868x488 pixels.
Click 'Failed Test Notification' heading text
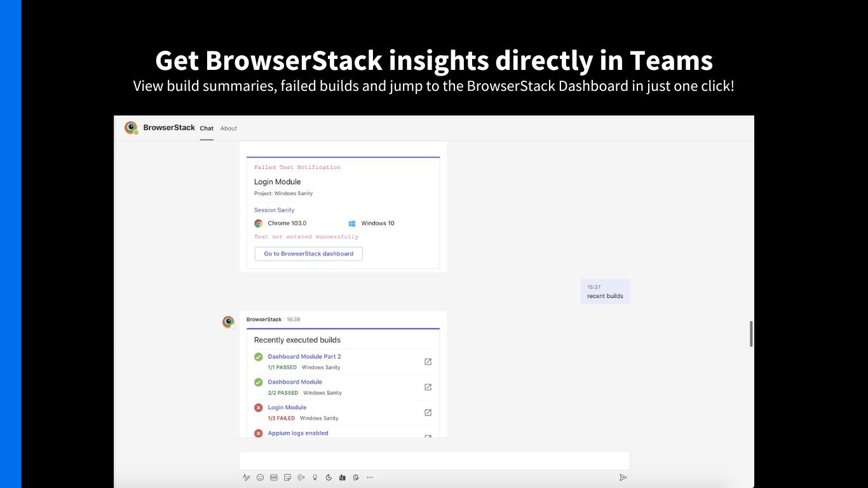pyautogui.click(x=297, y=167)
